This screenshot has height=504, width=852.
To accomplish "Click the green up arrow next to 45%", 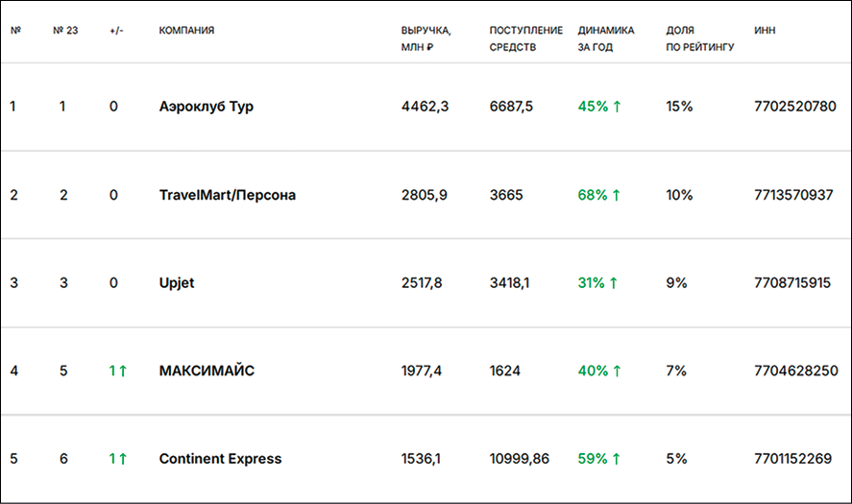I will point(617,107).
